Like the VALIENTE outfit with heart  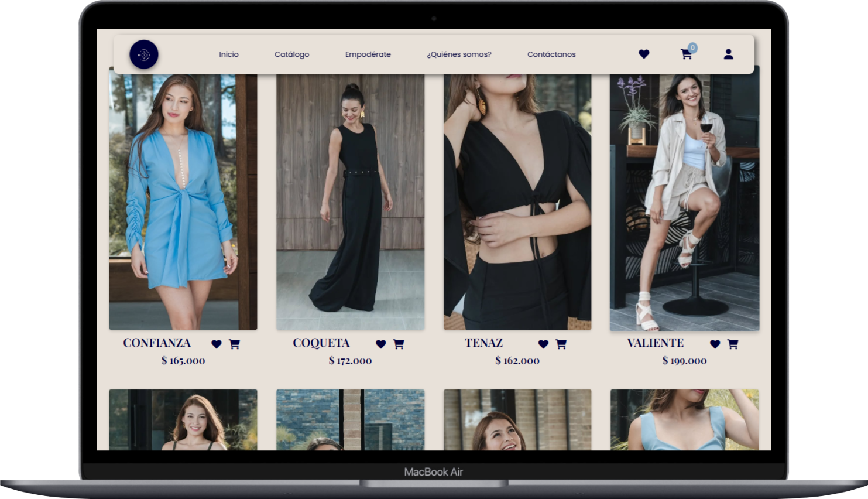point(715,344)
